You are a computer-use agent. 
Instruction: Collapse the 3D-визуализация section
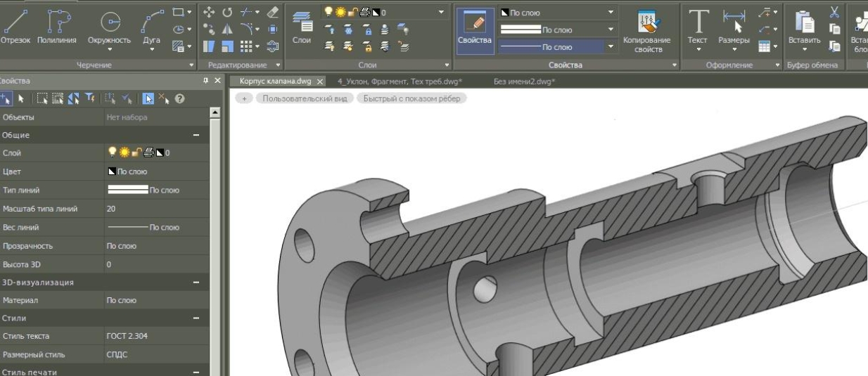(x=196, y=283)
